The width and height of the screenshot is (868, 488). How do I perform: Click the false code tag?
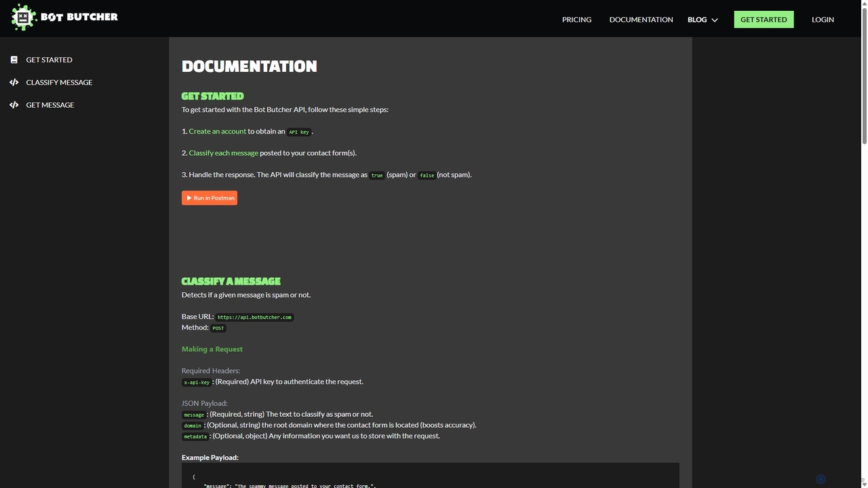pyautogui.click(x=427, y=176)
